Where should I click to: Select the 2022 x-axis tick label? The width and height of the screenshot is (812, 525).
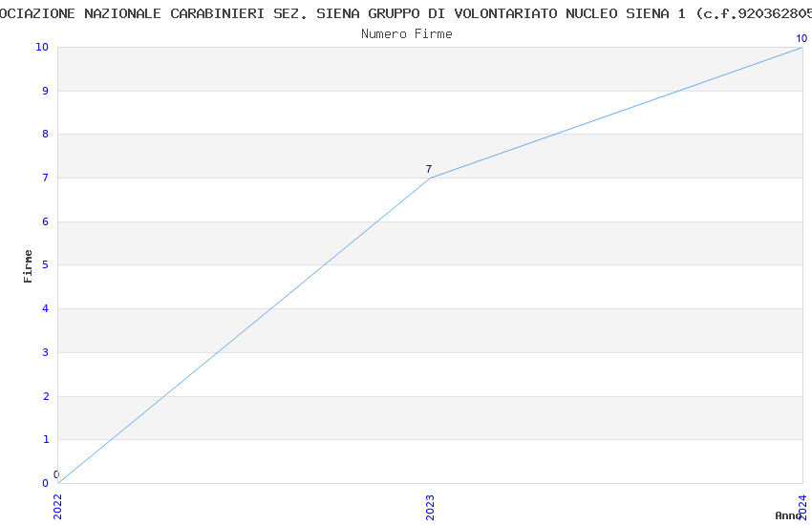[57, 507]
